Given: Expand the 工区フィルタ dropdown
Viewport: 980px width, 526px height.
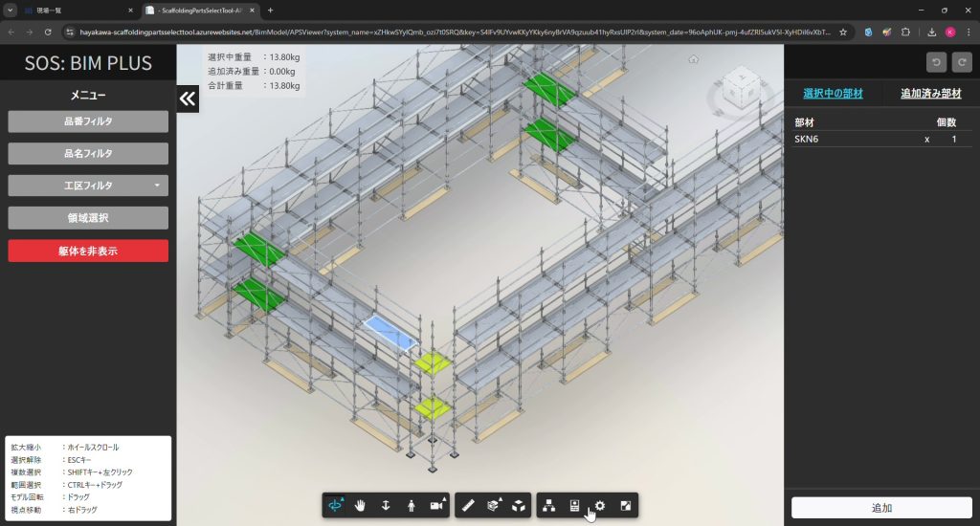Looking at the screenshot, I should tap(88, 186).
